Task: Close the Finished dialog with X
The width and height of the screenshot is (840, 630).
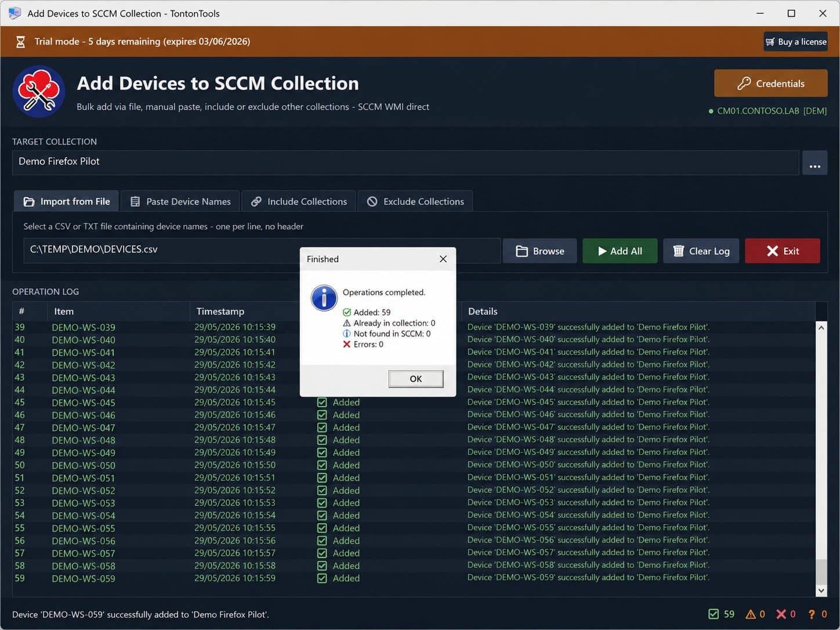Action: click(x=443, y=259)
